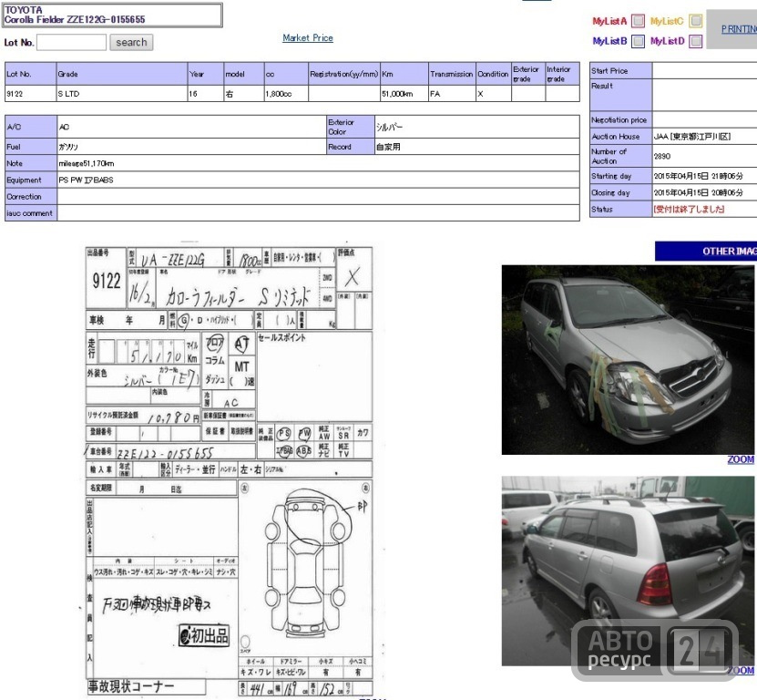Click the Lot No. input field

71,43
